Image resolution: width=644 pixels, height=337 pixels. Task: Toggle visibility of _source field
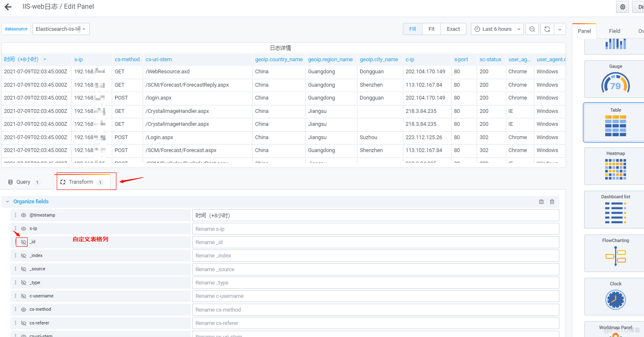point(24,269)
